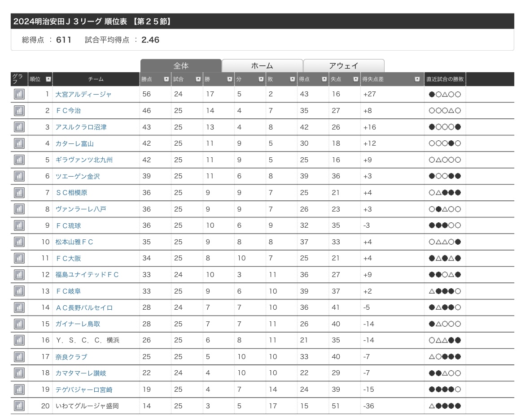Sort table by 得失点差 column arrow
This screenshot has height=420, width=525.
(417, 79)
